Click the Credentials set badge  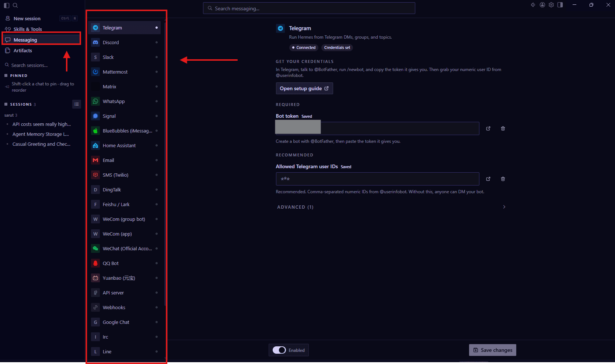(337, 47)
